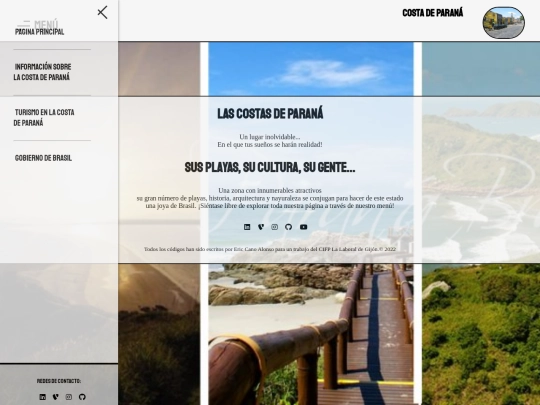Open the Gobierno de Brasil link
This screenshot has height=405, width=540.
click(x=43, y=158)
